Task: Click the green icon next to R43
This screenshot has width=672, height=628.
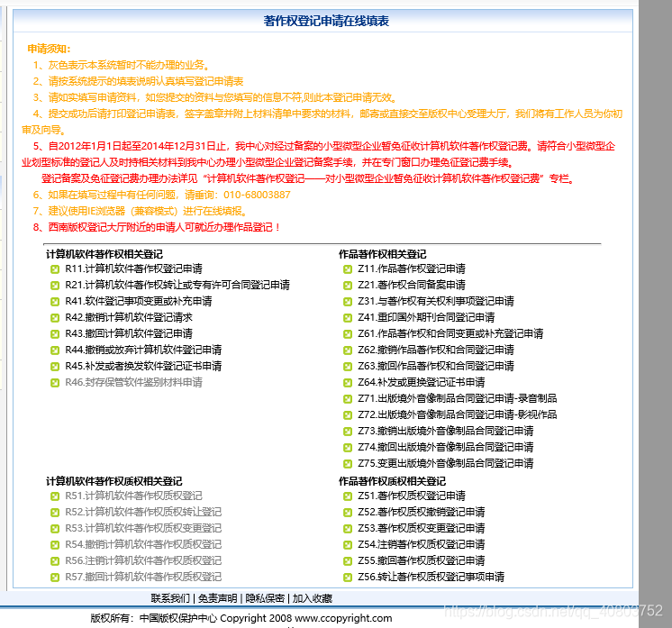Action: (x=55, y=334)
